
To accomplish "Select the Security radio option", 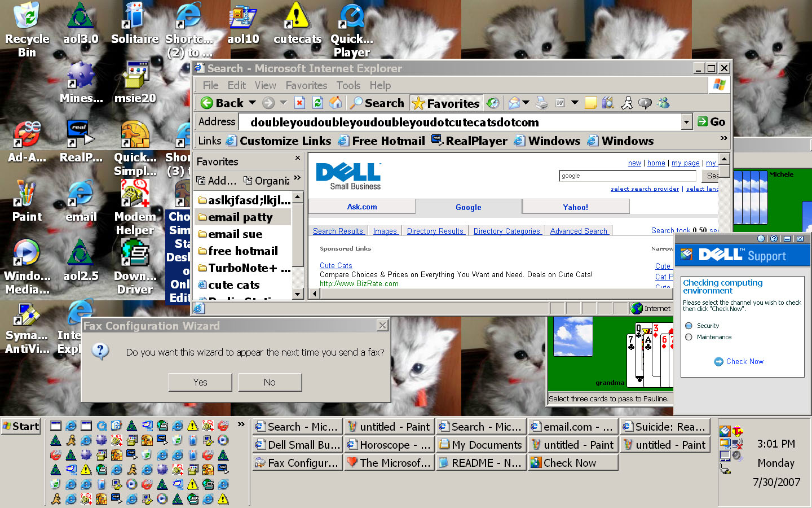I will (689, 326).
